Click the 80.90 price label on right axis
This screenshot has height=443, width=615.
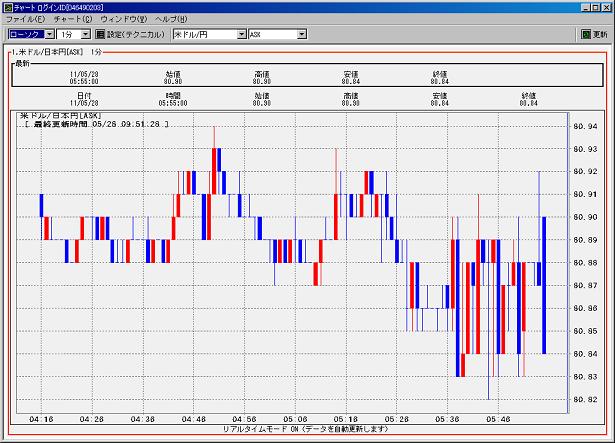[585, 217]
